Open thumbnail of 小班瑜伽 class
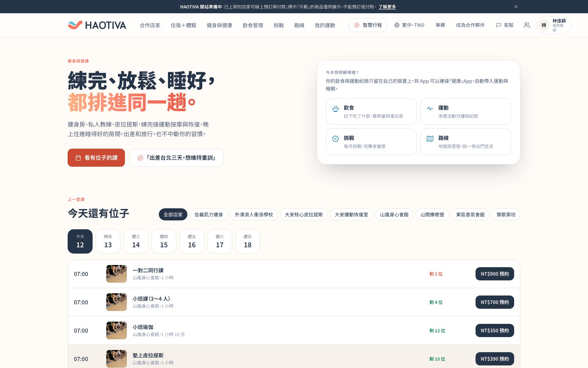Image resolution: width=588 pixels, height=368 pixels. (x=116, y=330)
